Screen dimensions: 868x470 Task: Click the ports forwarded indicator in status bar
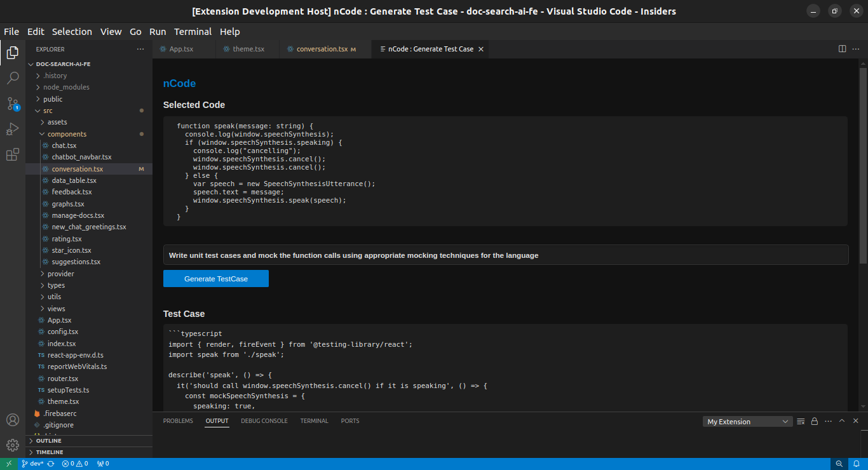tap(103, 464)
